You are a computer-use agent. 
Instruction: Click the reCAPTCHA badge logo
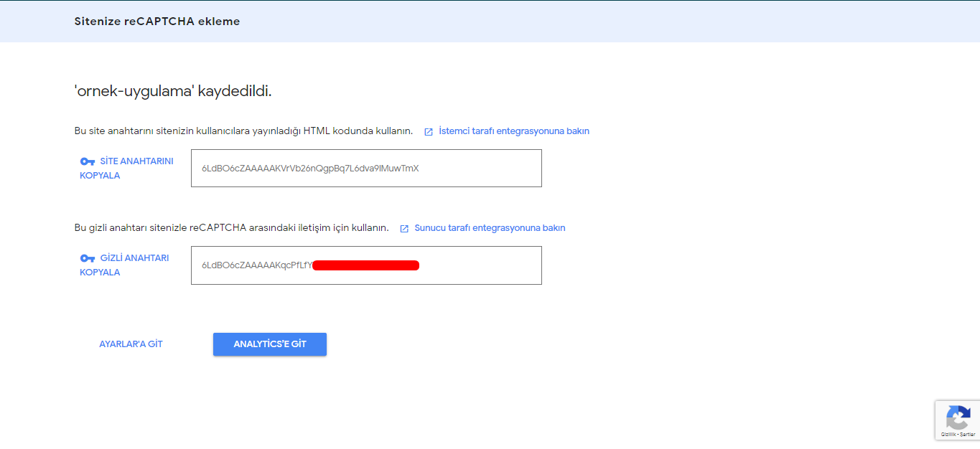pyautogui.click(x=958, y=417)
